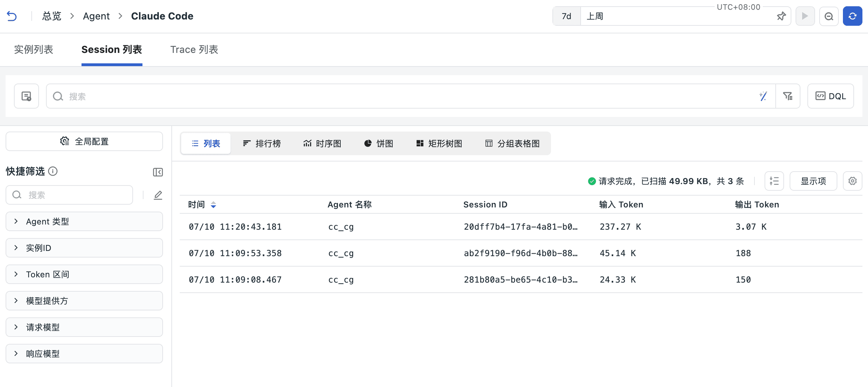868x387 pixels.
Task: Click timestamp 07/10 11:09:53.358
Action: 235,253
